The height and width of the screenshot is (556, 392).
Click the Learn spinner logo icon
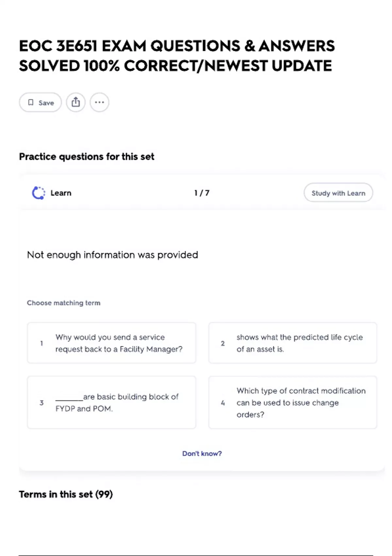coord(39,193)
